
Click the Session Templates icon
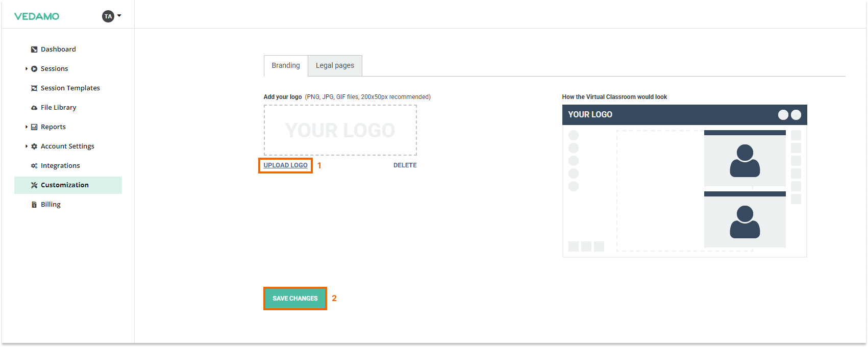click(34, 88)
